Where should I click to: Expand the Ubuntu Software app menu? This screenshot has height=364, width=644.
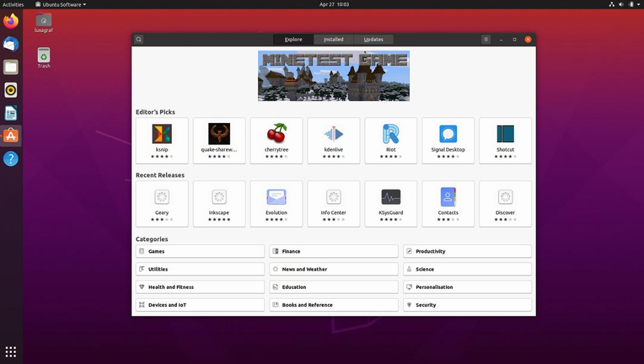coord(61,5)
